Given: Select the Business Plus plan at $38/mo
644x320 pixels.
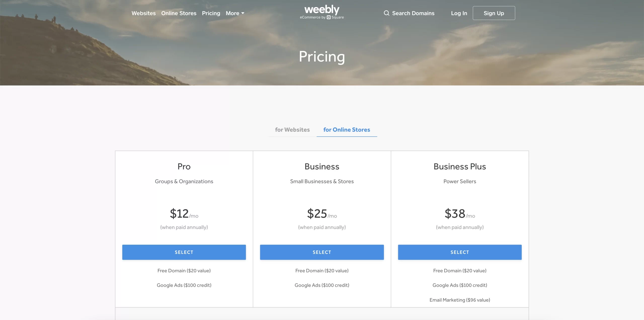Looking at the screenshot, I should (459, 252).
